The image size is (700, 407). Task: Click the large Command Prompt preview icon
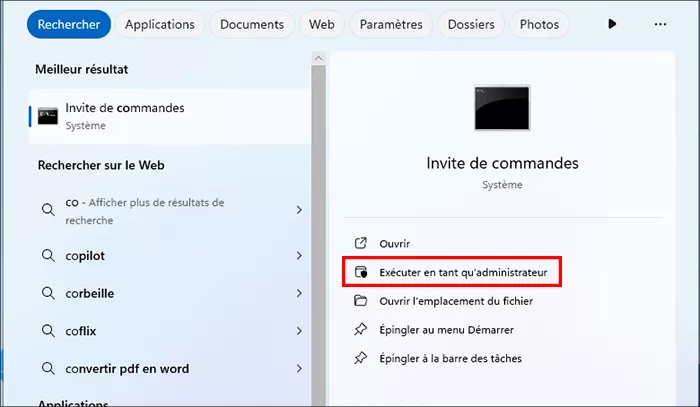502,108
